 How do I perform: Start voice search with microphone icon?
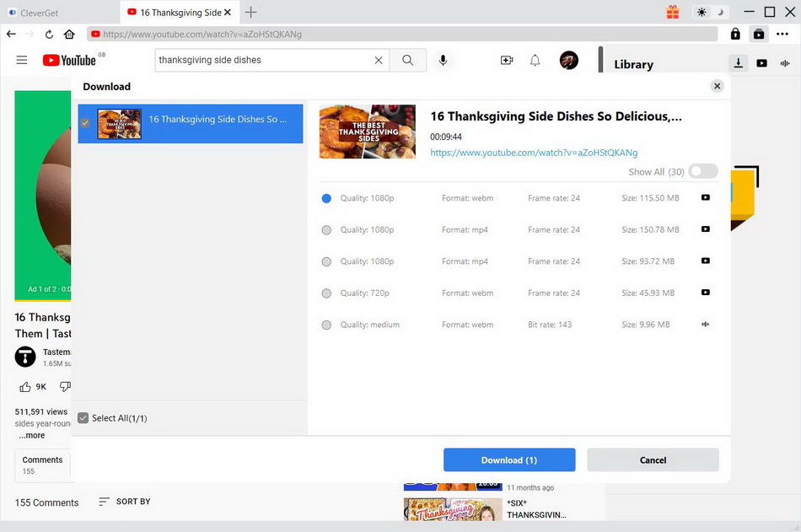tap(443, 61)
